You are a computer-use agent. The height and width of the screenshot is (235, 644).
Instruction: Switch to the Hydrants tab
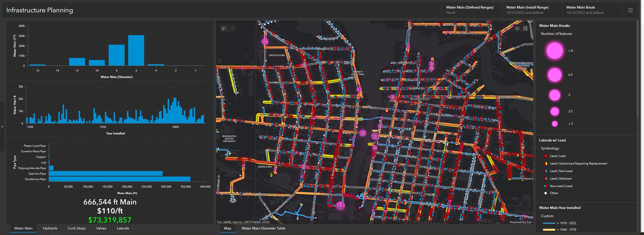point(50,228)
